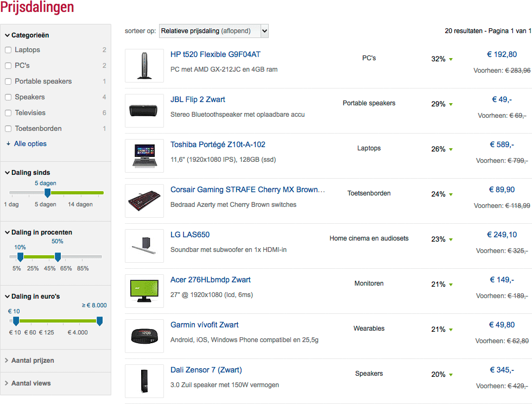The image size is (532, 404).
Task: Click the € 10 minimum euro slider handle
Action: [x=16, y=321]
